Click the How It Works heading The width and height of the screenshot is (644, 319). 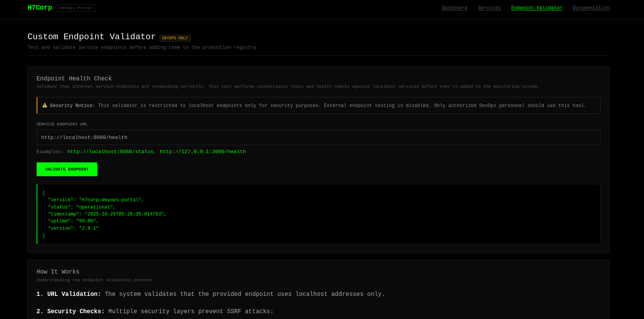tap(58, 272)
